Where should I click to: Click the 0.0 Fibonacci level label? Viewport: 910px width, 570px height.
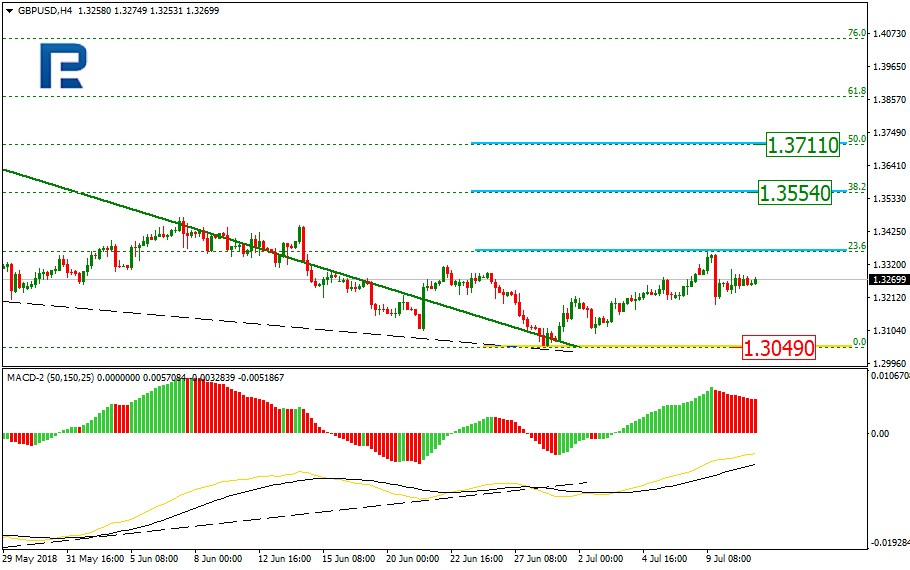point(858,342)
